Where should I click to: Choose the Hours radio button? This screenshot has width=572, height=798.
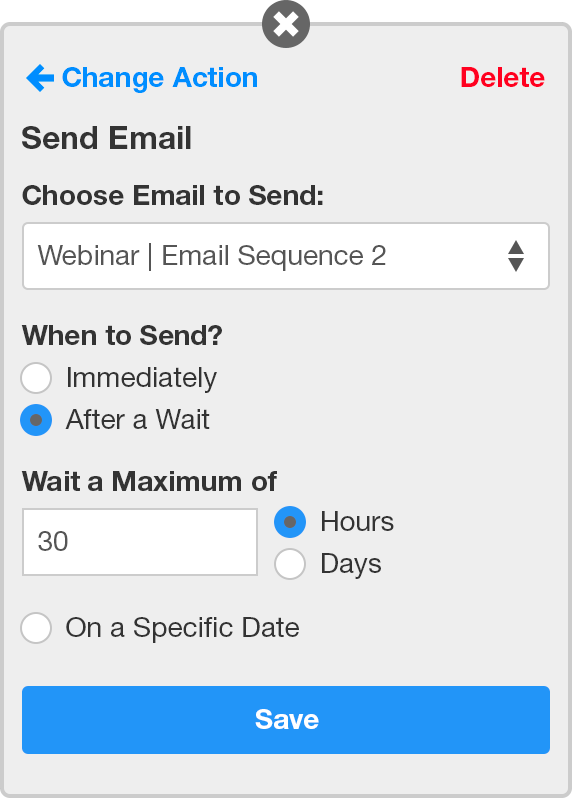pos(290,522)
